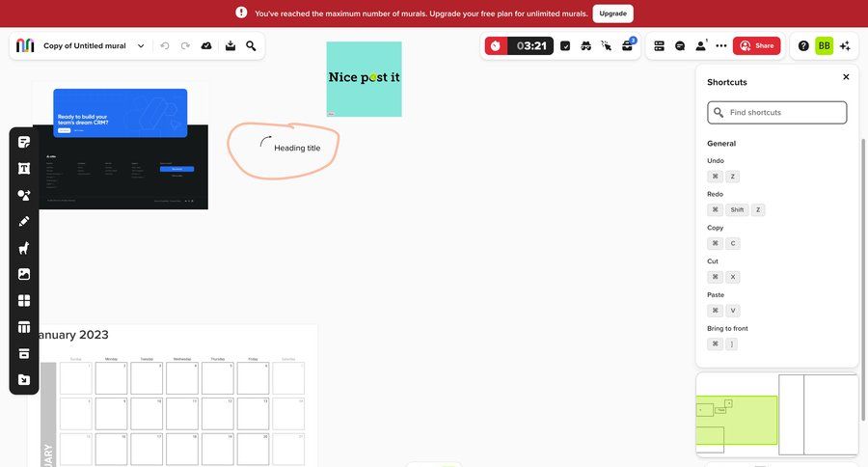Image resolution: width=868 pixels, height=467 pixels.
Task: Open the Shapes and connectors tool
Action: point(24,195)
